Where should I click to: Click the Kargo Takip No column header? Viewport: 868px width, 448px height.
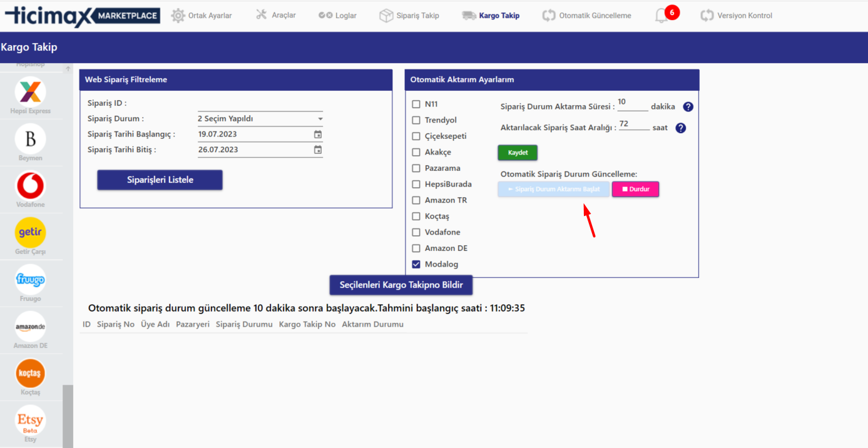(307, 325)
